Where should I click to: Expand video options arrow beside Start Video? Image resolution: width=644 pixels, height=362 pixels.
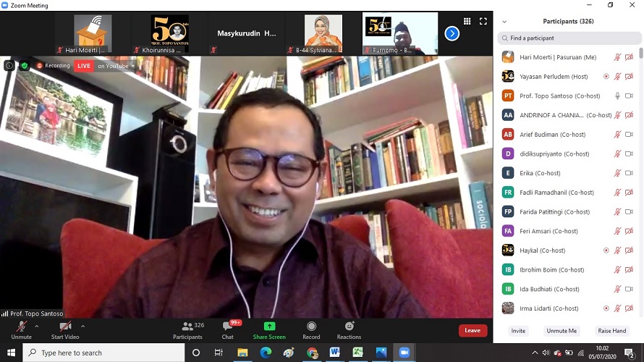point(82,326)
